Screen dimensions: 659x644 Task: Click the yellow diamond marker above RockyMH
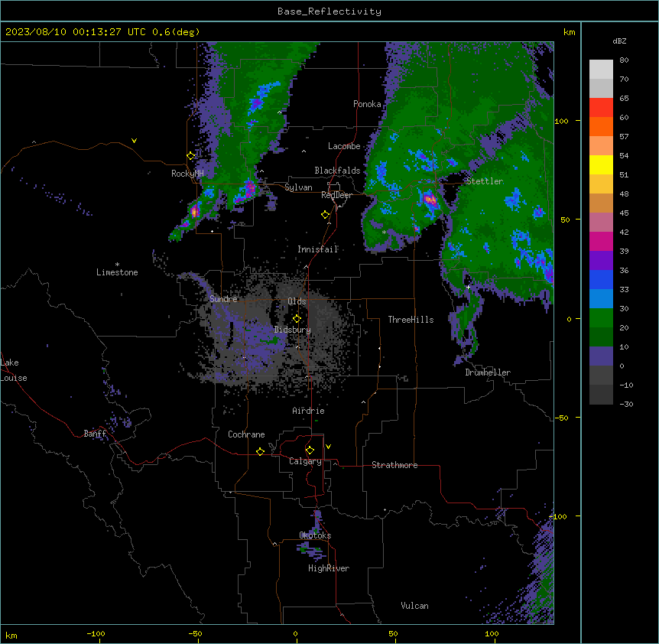click(x=191, y=156)
